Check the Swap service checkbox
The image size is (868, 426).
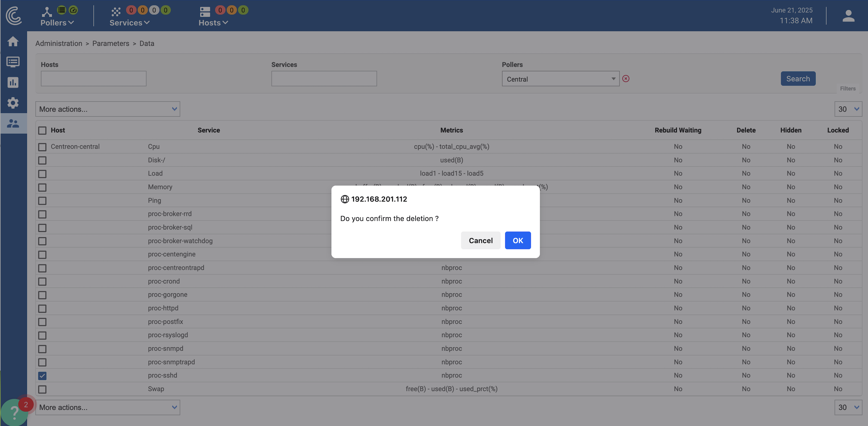42,389
